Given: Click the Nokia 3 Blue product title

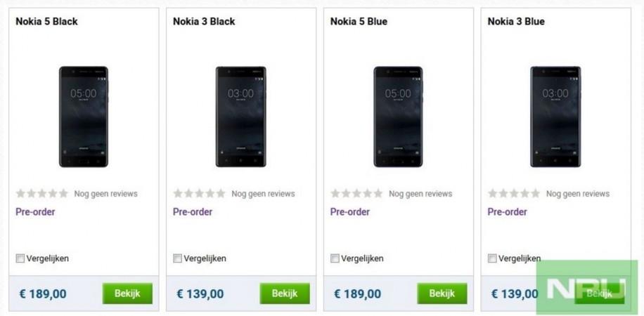Looking at the screenshot, I should tap(516, 22).
